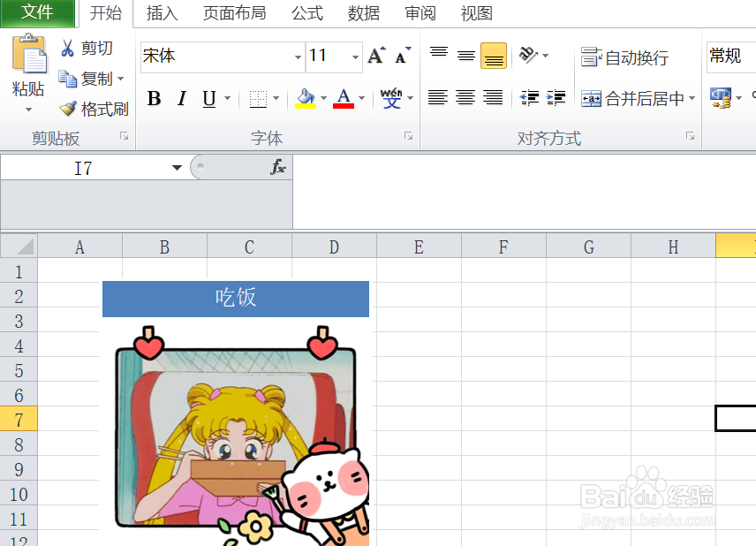756x546 pixels.
Task: Expand the Name Box dropdown arrow
Action: click(x=177, y=168)
